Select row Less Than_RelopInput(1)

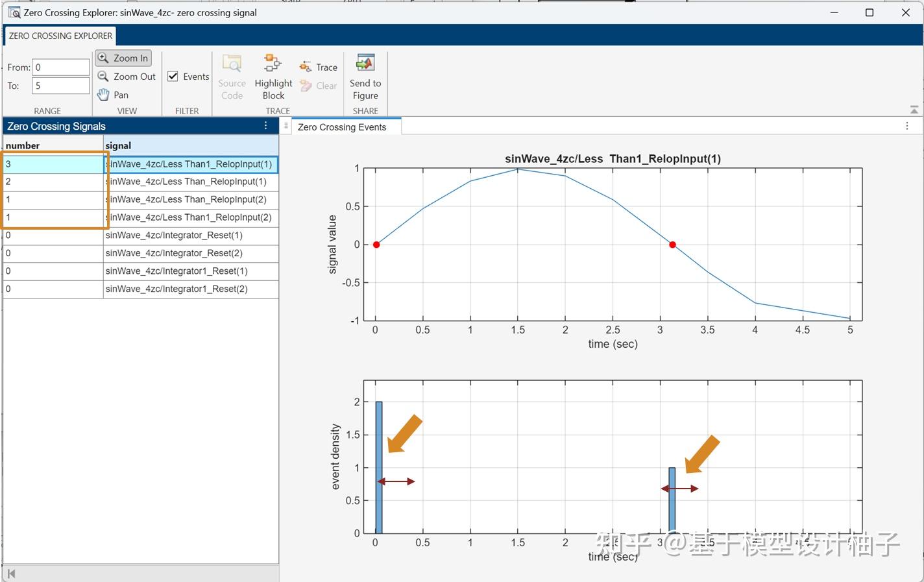(x=141, y=182)
